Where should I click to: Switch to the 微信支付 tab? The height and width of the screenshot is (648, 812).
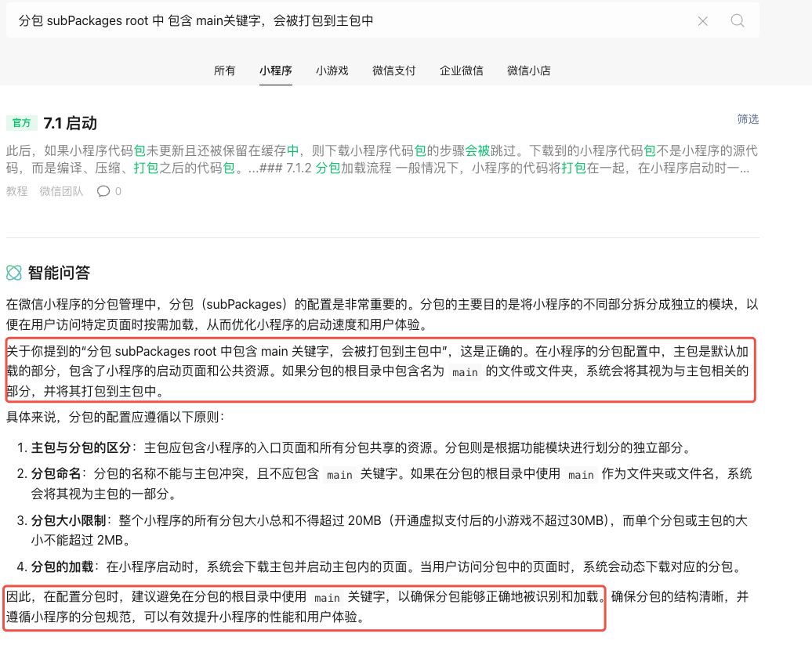(x=393, y=71)
